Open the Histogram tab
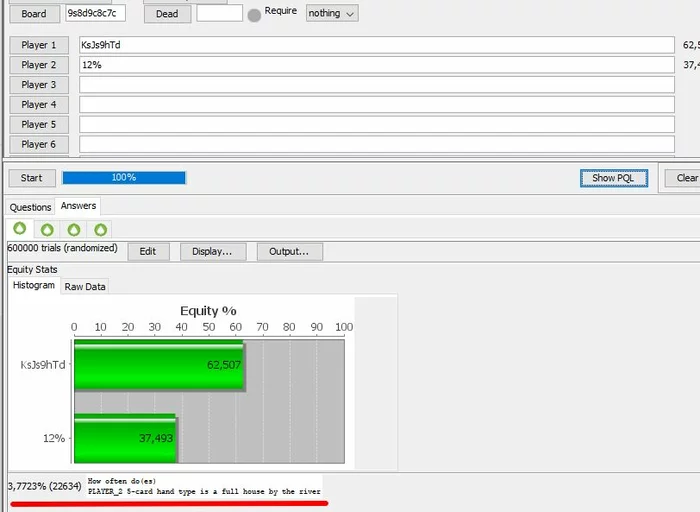 pos(33,285)
